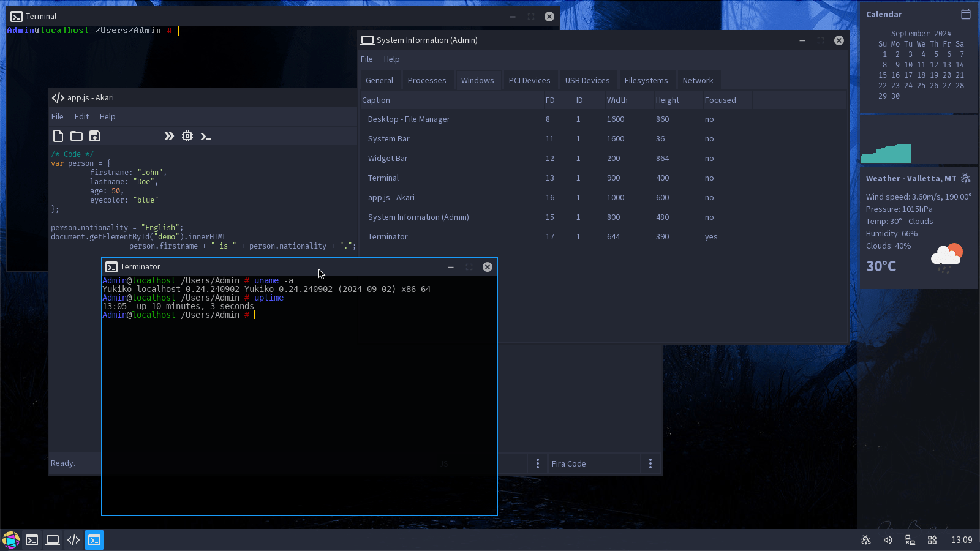Switch to the Filesystems tab

click(x=646, y=80)
